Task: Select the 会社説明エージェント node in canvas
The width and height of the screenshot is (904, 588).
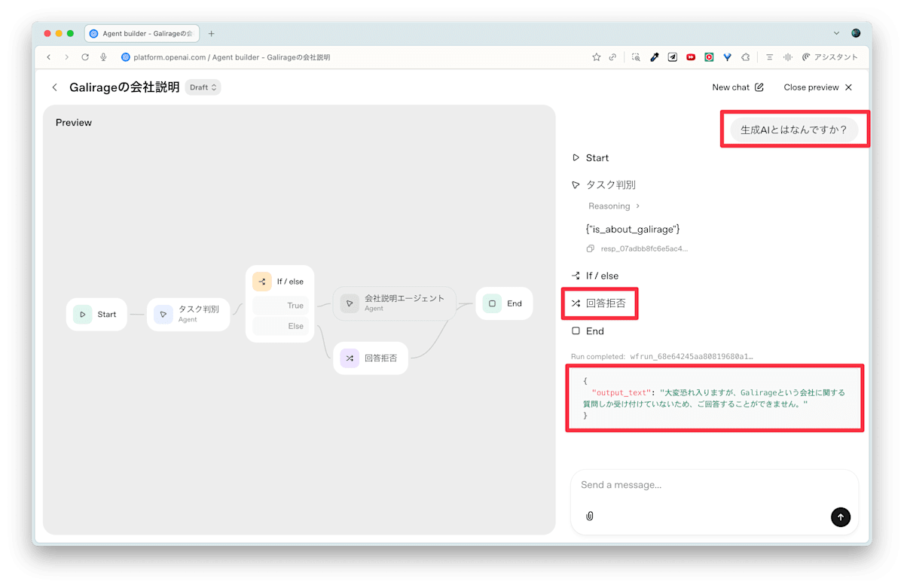Action: (x=395, y=303)
